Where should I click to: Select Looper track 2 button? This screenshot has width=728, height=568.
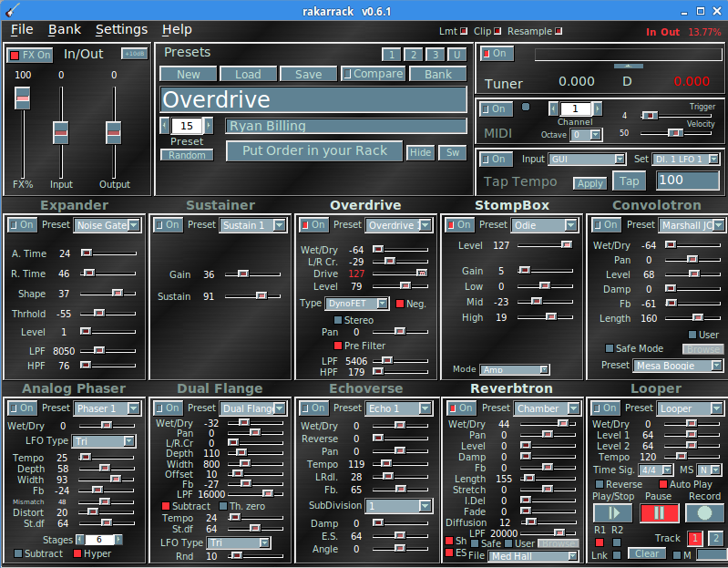[x=715, y=538]
